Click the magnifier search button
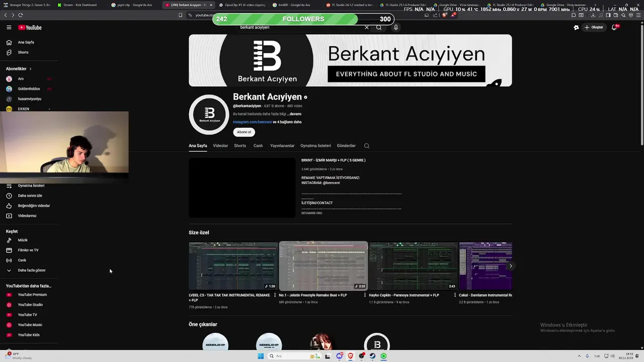This screenshot has height=362, width=644. [x=379, y=28]
